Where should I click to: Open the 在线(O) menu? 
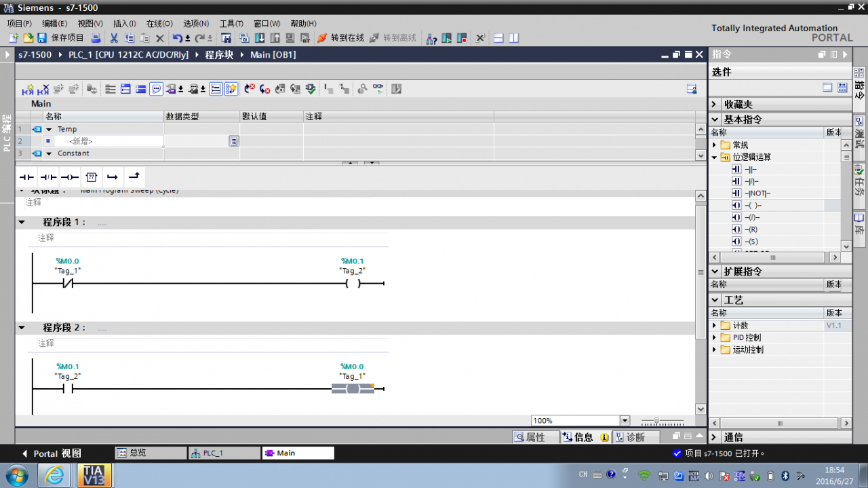(x=159, y=24)
